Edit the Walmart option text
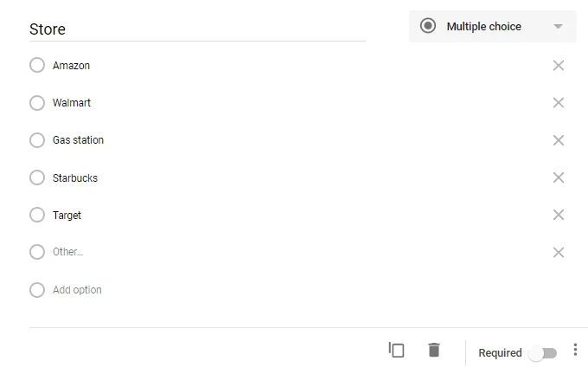 click(72, 103)
